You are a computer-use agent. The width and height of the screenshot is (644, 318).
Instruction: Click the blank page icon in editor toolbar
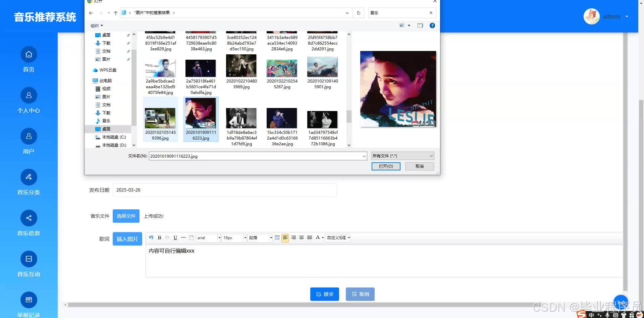[192, 237]
